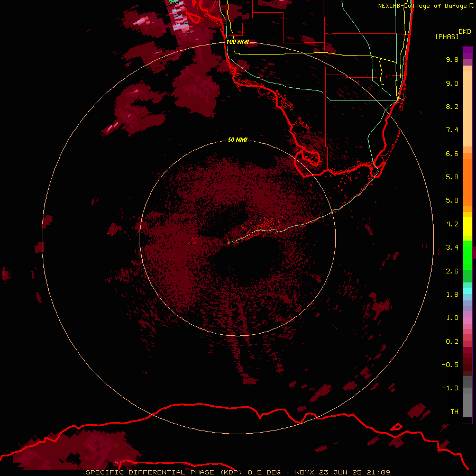Click the -1.3 scale value label

click(x=450, y=388)
